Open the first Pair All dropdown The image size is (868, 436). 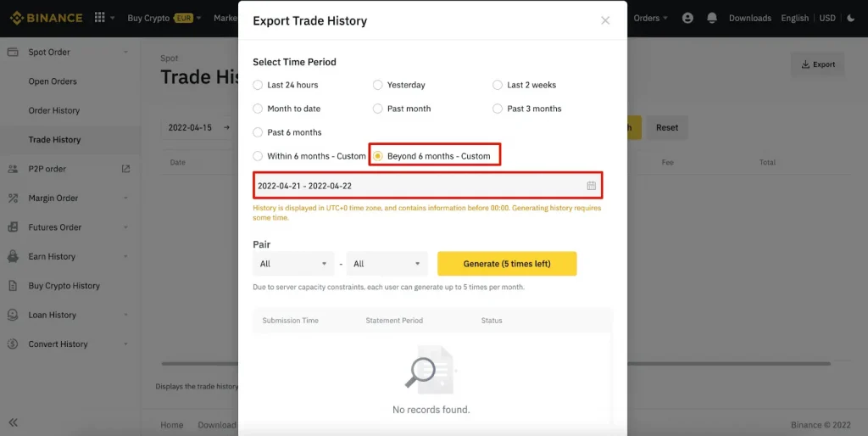click(x=293, y=264)
